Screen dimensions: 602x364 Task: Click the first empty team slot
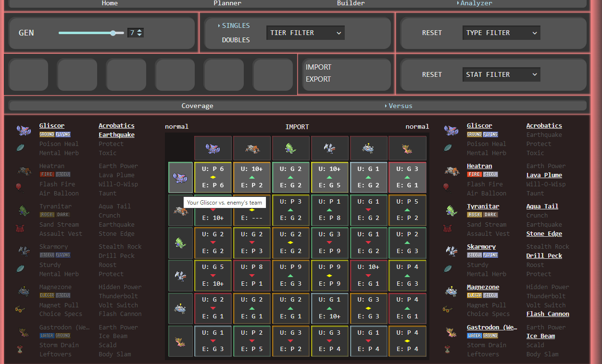[28, 74]
